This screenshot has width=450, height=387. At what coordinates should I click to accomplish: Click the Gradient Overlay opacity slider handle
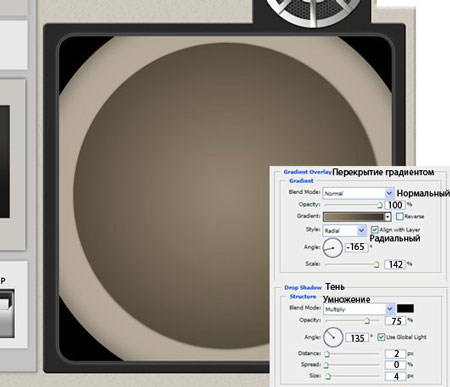(379, 205)
